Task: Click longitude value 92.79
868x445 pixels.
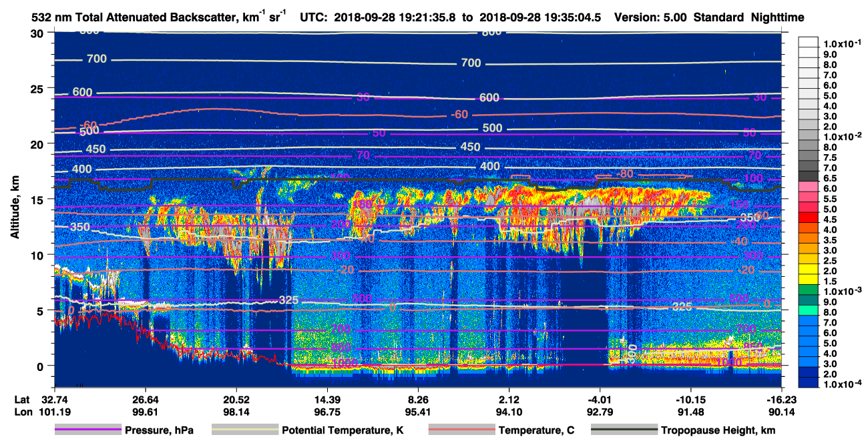Action: [600, 412]
